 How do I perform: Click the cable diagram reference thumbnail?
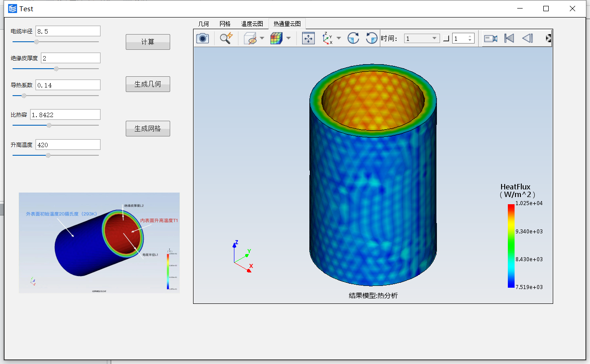[99, 243]
